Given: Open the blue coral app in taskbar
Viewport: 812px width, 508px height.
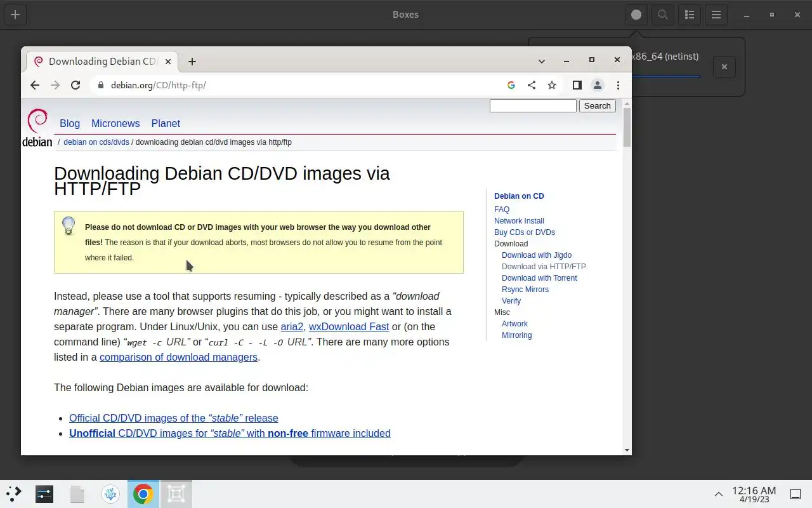Looking at the screenshot, I should (110, 493).
